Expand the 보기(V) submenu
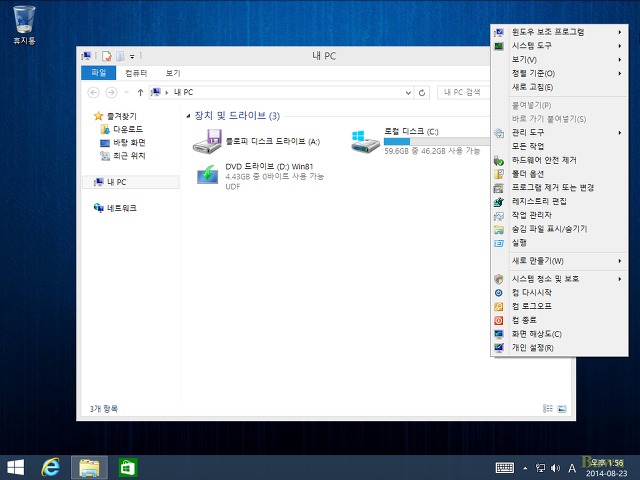 point(559,60)
